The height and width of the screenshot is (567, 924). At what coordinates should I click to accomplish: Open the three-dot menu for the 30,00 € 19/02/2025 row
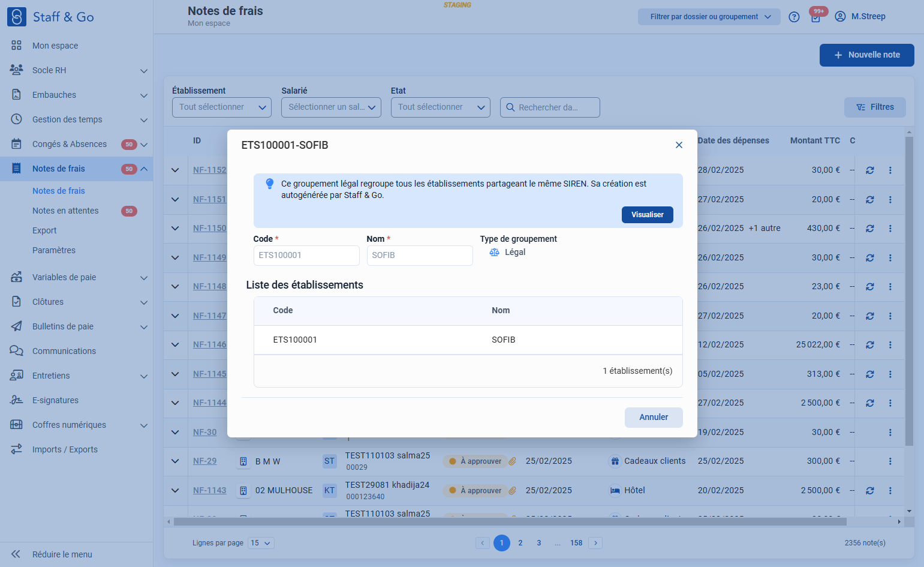pos(890,433)
